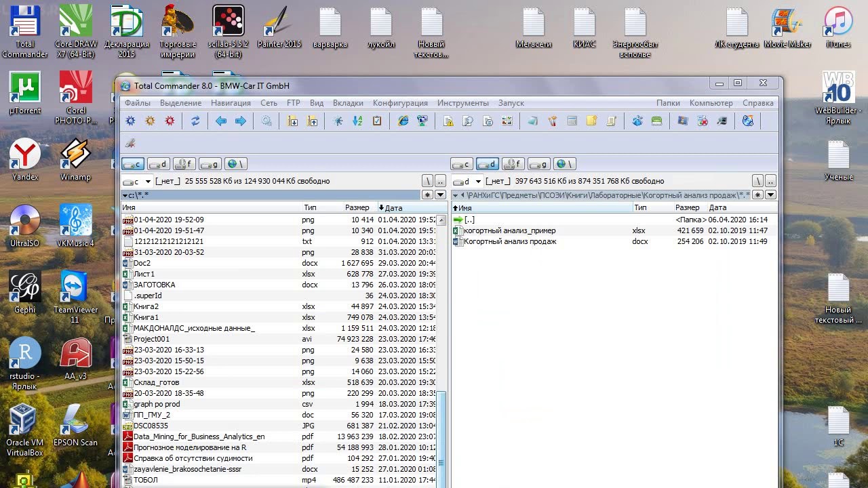Open the Yandex desktop shortcut
Screen dimensions: 868x488
pyautogui.click(x=25, y=161)
